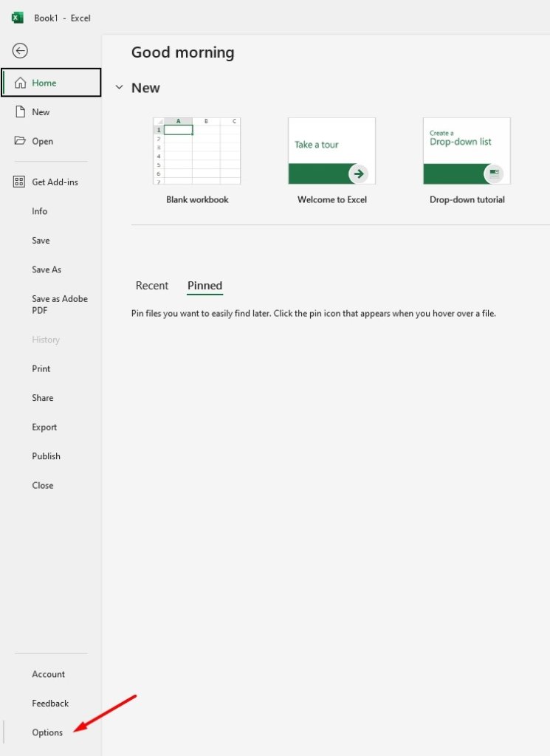Open the Share page
The height and width of the screenshot is (756, 550).
click(42, 398)
